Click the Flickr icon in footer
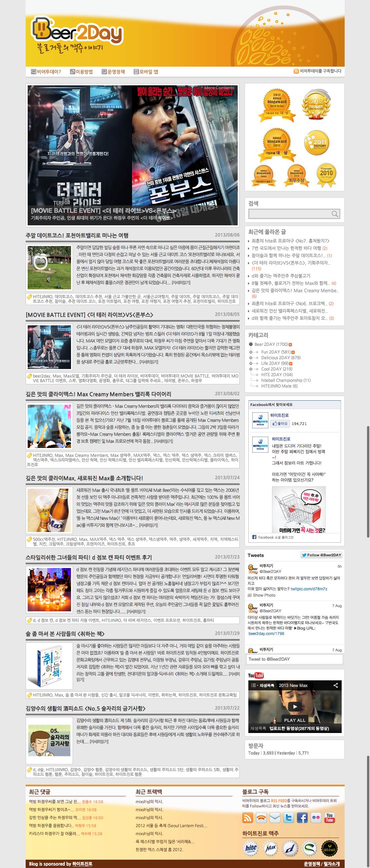The width and height of the screenshot is (370, 868). [x=316, y=818]
